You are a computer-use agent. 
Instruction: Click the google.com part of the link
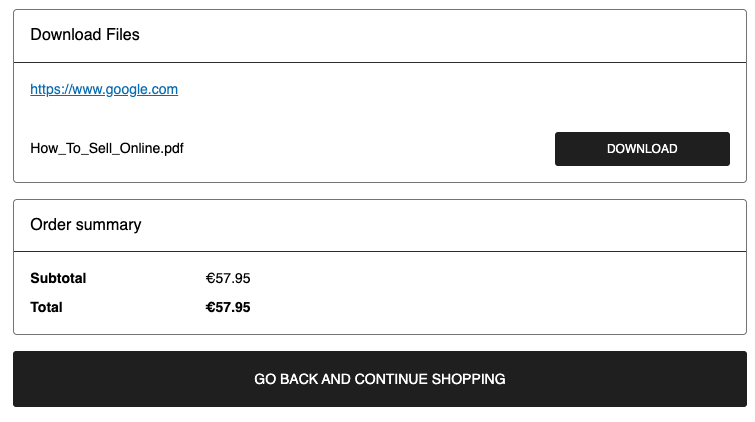click(x=142, y=89)
